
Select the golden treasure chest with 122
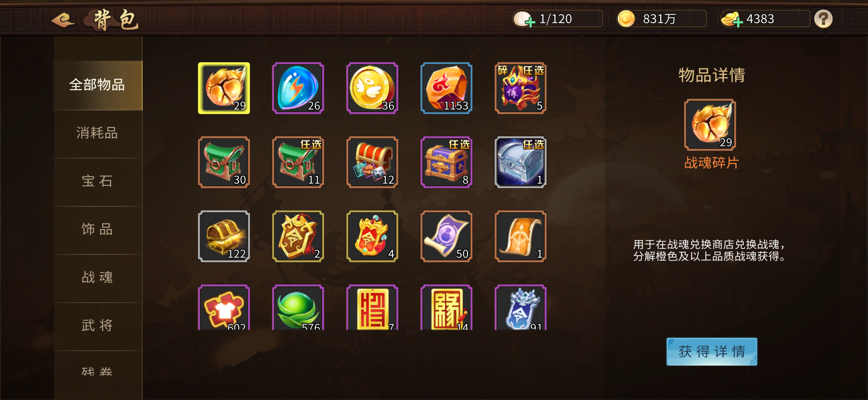(x=224, y=236)
